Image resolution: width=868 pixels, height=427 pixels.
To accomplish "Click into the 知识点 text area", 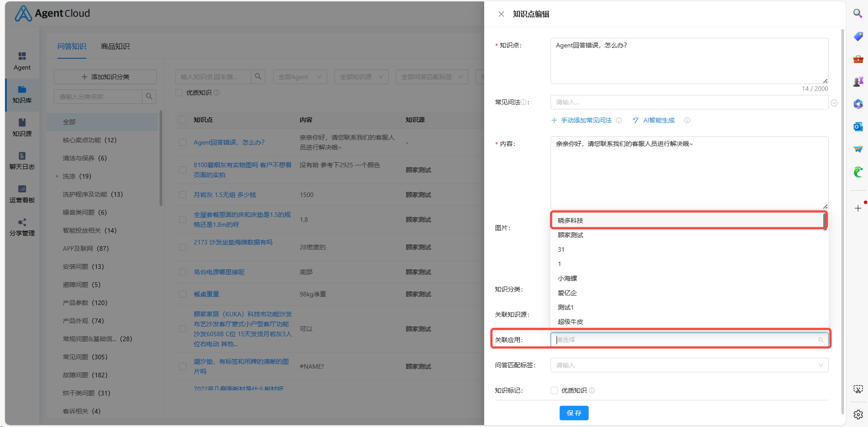I will click(x=689, y=61).
